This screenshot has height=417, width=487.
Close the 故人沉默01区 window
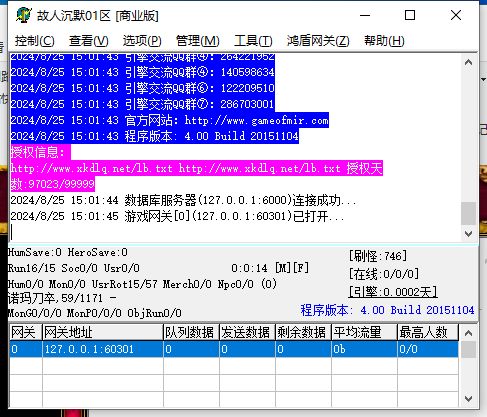click(456, 15)
